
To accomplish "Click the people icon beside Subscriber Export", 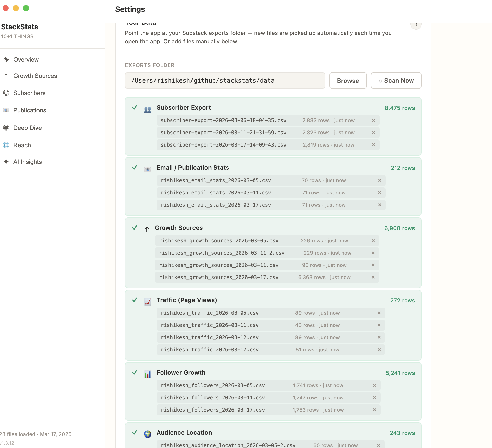I will click(147, 109).
